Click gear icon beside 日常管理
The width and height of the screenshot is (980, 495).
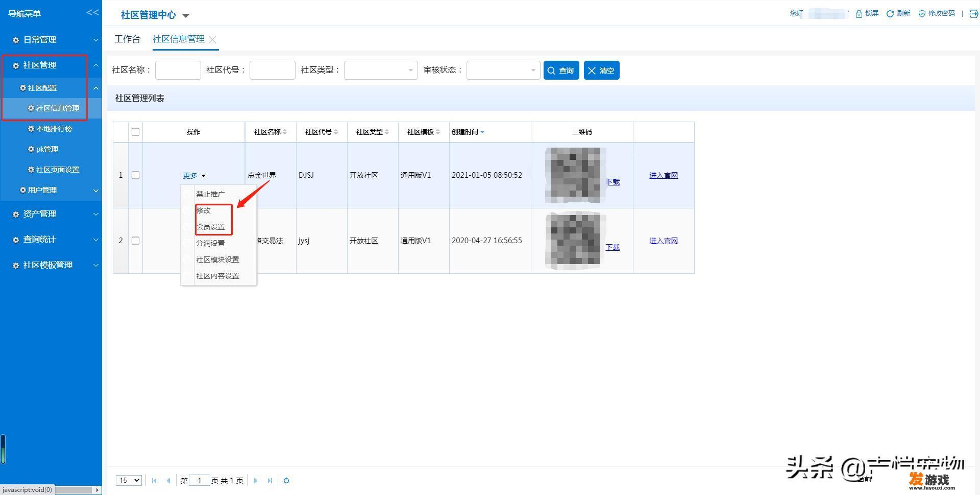tap(16, 40)
